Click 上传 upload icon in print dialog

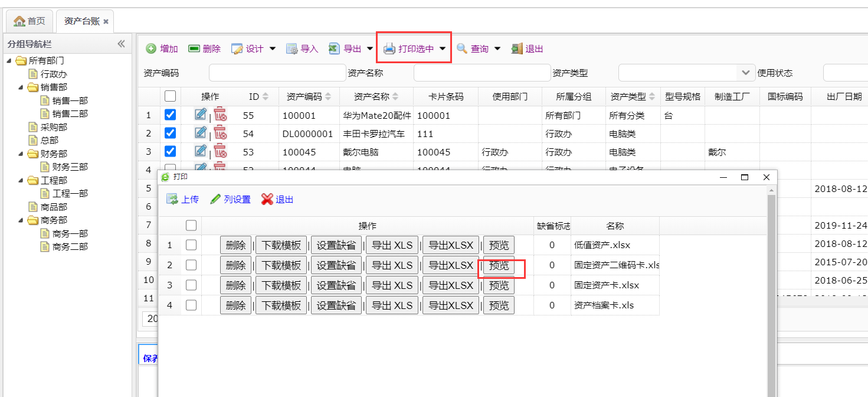click(172, 200)
